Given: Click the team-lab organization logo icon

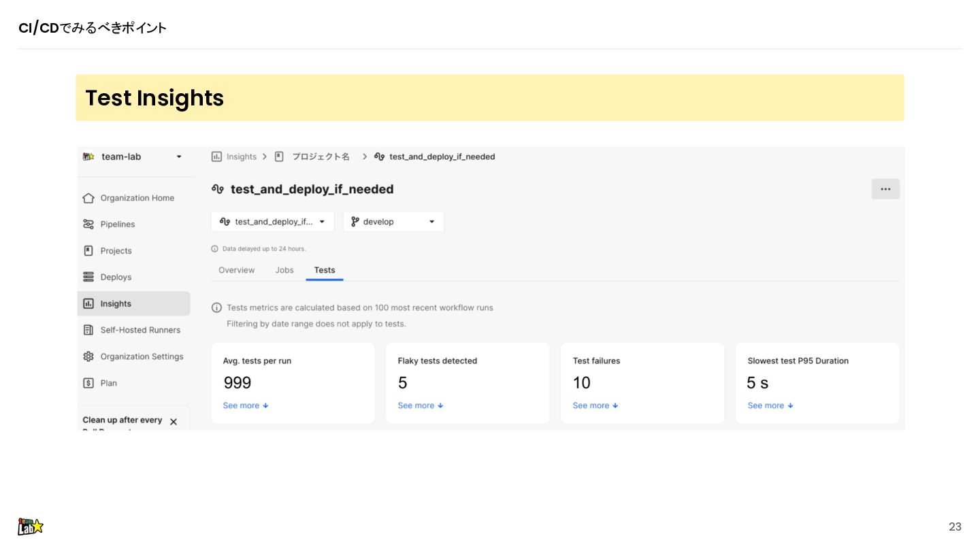Looking at the screenshot, I should point(88,156).
